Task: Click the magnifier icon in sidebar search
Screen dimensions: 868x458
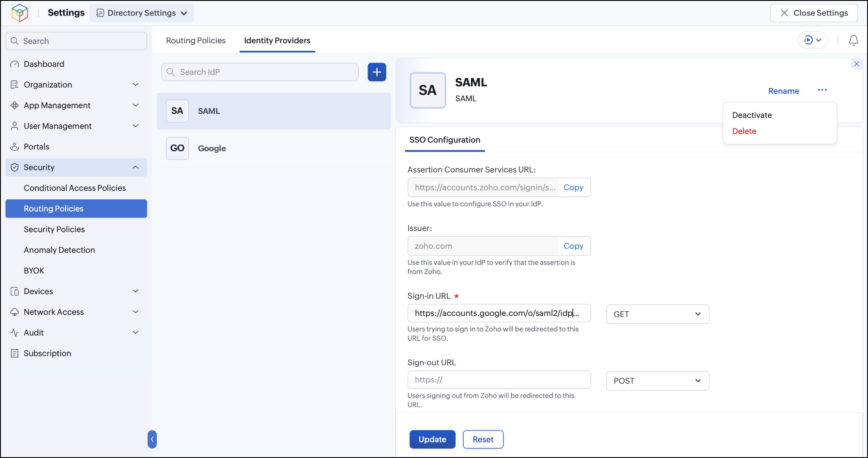Action: 15,41
